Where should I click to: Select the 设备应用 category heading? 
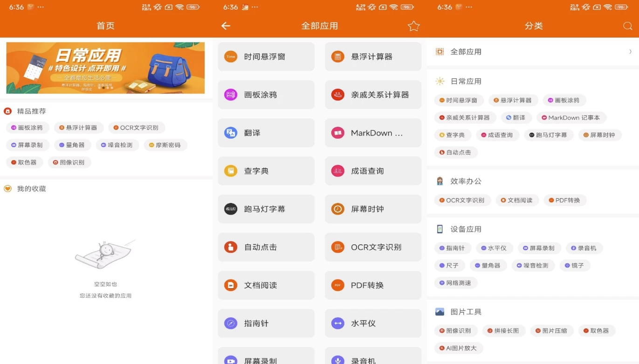[x=466, y=229]
